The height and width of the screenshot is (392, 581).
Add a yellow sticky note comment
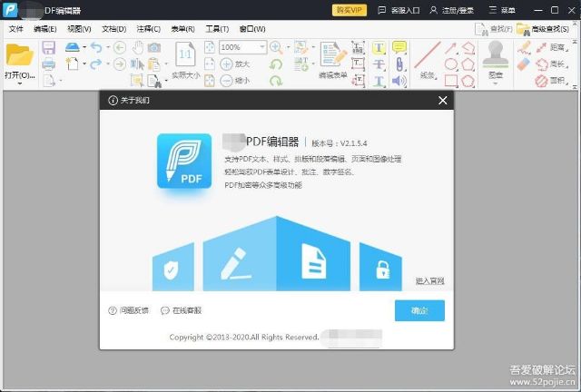click(x=399, y=47)
